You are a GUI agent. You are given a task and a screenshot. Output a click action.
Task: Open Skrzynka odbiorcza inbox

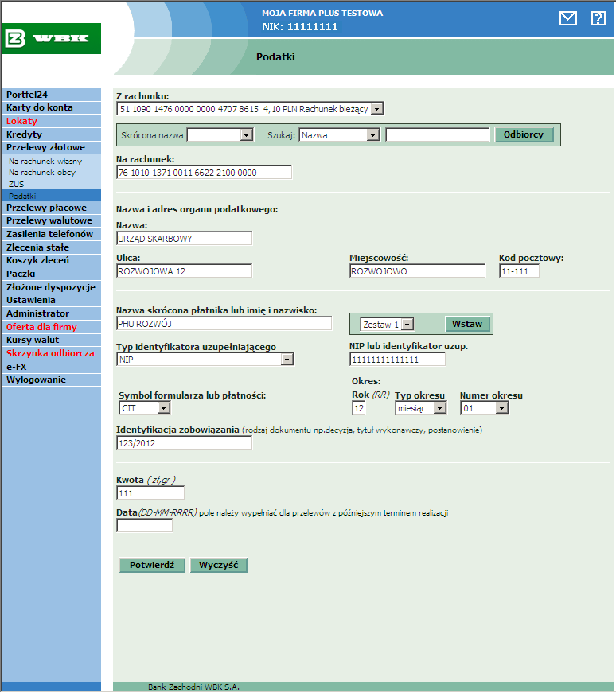click(x=51, y=353)
